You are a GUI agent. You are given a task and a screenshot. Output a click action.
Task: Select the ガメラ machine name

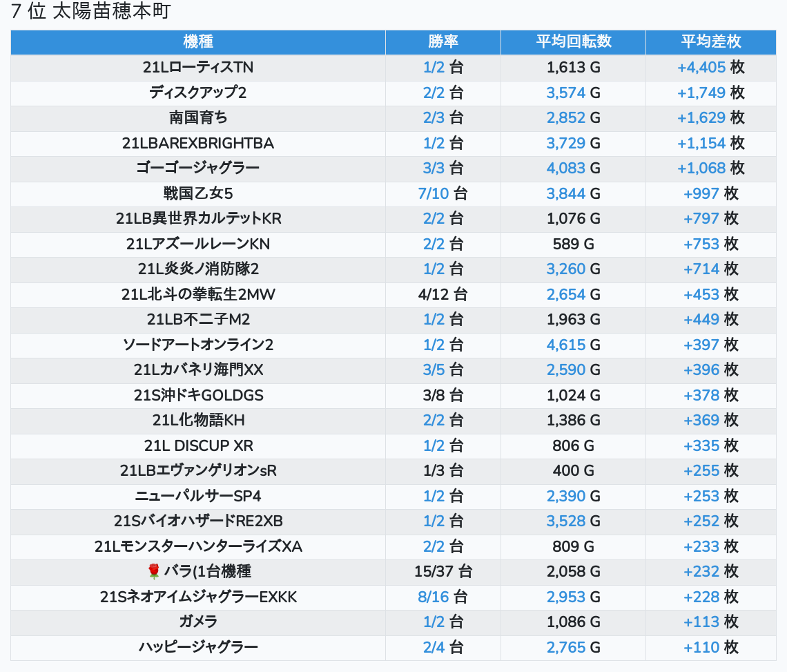pos(197,622)
